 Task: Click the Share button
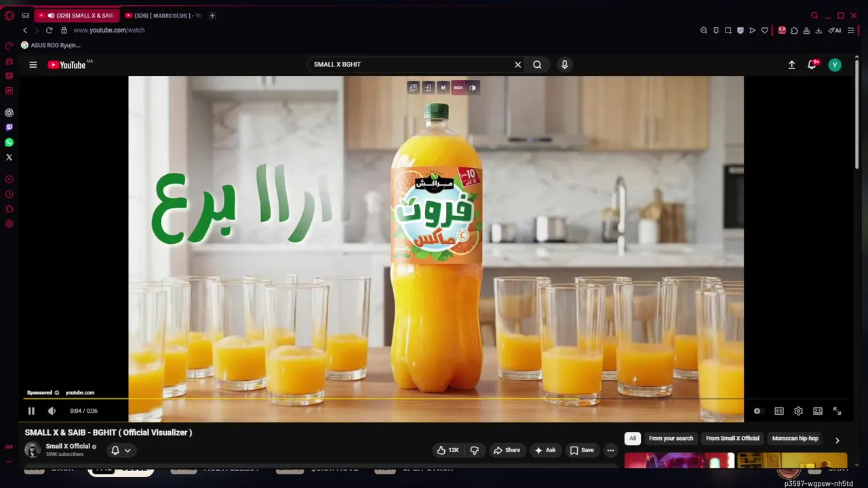507,450
